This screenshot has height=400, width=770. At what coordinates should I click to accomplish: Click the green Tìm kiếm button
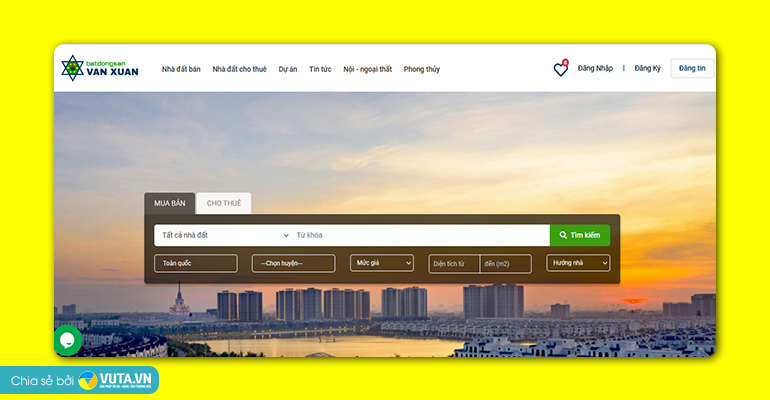coord(580,235)
